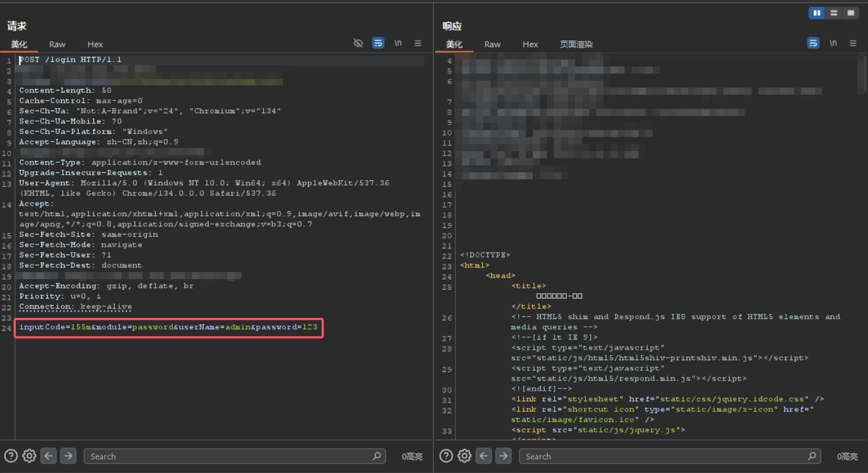868x473 pixels.
Task: Click the jquery.idcode.css stylesheet link line
Action: 667,399
